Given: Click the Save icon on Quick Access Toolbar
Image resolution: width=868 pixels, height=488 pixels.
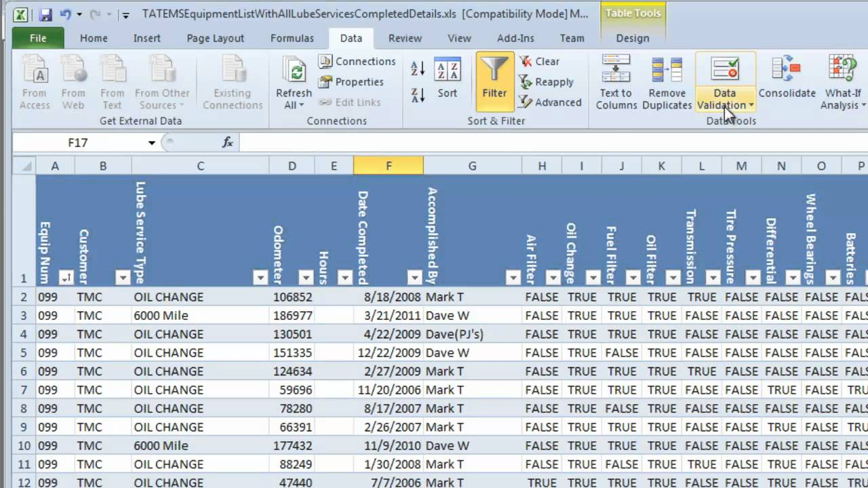Looking at the screenshot, I should pyautogui.click(x=45, y=13).
